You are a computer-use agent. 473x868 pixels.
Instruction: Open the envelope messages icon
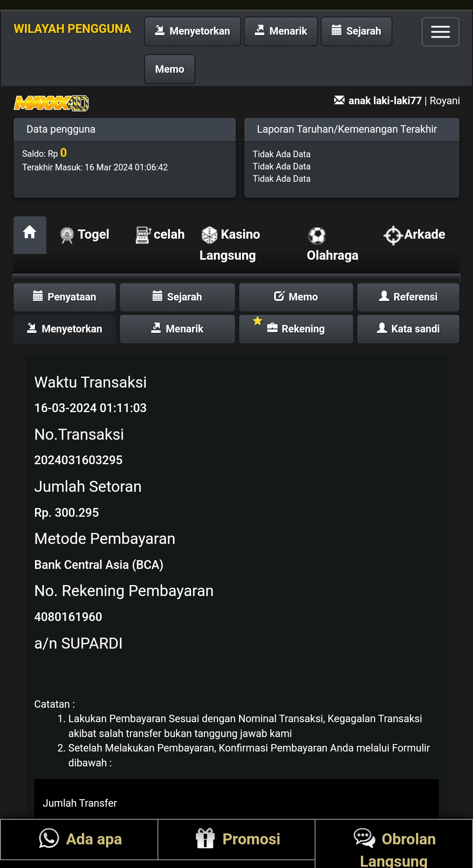pos(339,100)
